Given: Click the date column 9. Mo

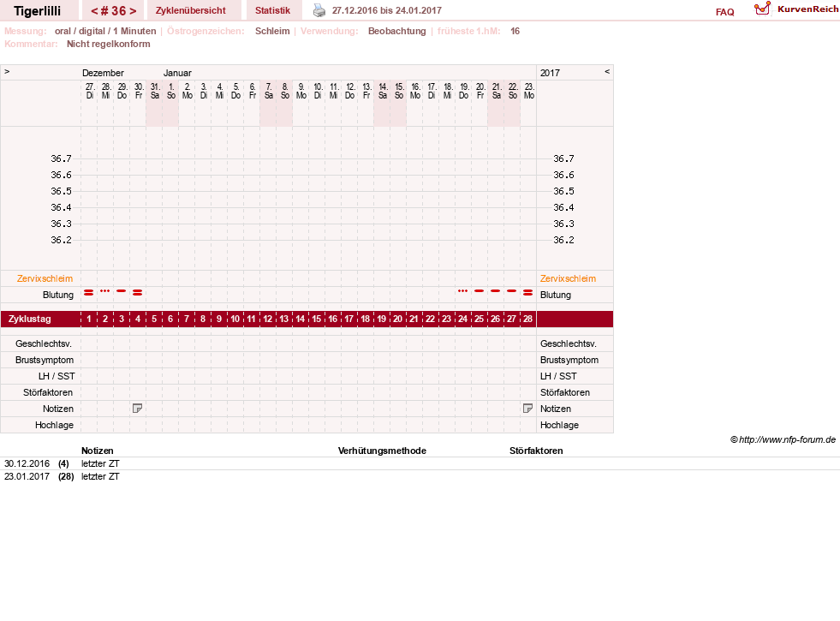Looking at the screenshot, I should [301, 91].
